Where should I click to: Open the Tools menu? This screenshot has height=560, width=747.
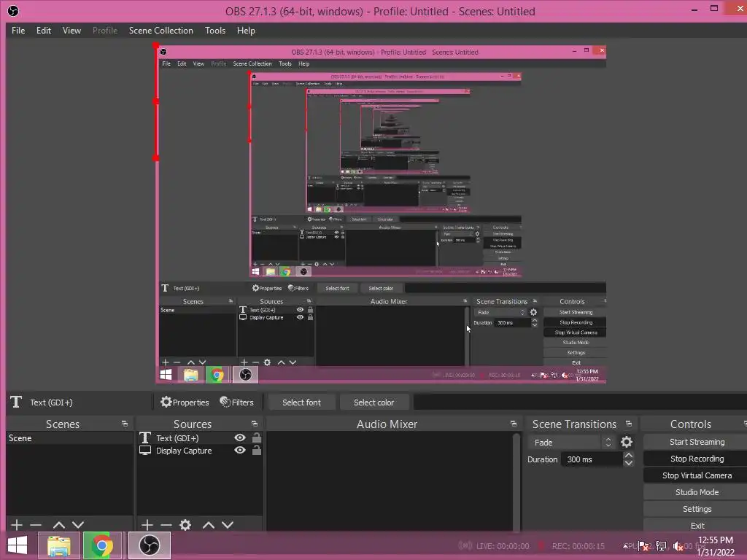pos(215,31)
